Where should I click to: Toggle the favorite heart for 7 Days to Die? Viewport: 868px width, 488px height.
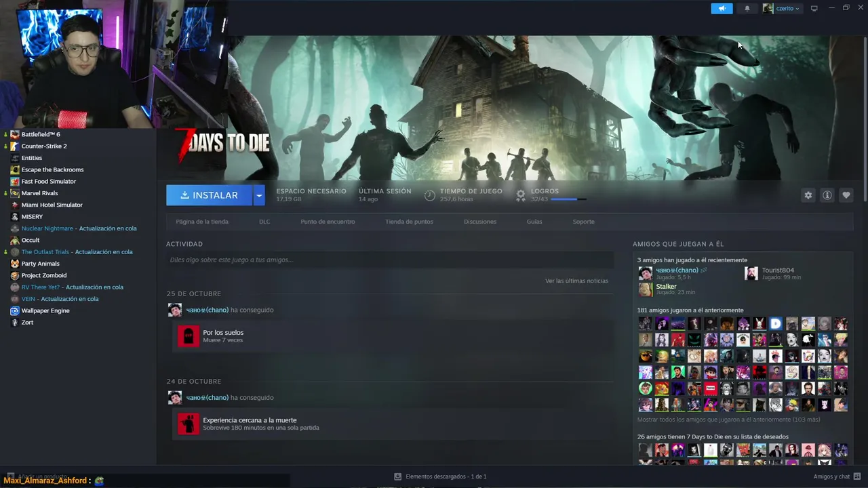click(x=846, y=195)
